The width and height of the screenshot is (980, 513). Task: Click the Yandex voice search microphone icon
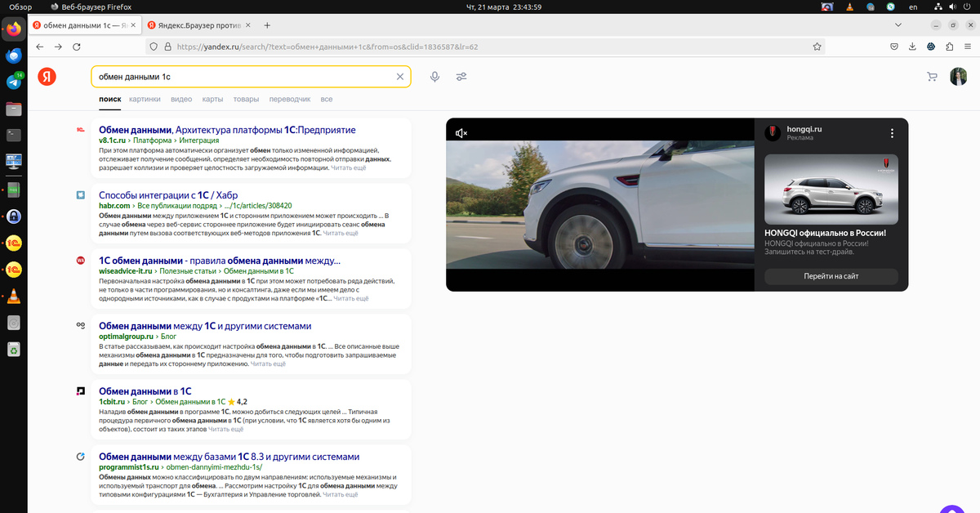pos(434,77)
